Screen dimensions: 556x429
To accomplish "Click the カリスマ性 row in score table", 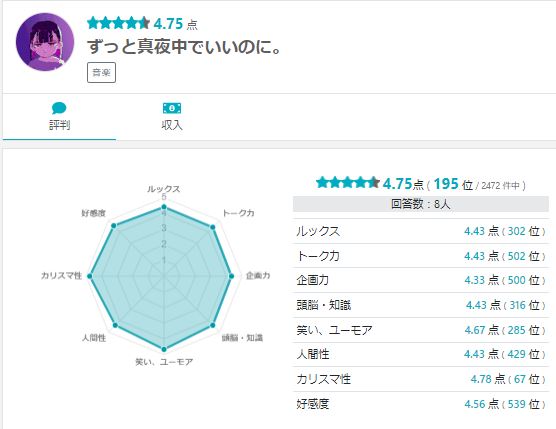I will 421,379.
